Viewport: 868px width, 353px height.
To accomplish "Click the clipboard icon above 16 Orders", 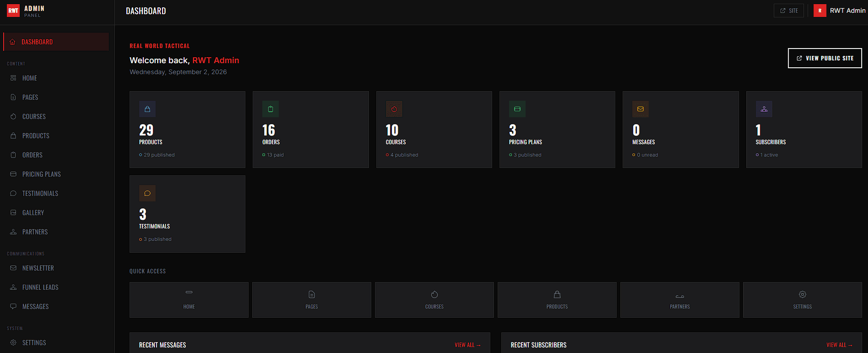I will (x=271, y=109).
